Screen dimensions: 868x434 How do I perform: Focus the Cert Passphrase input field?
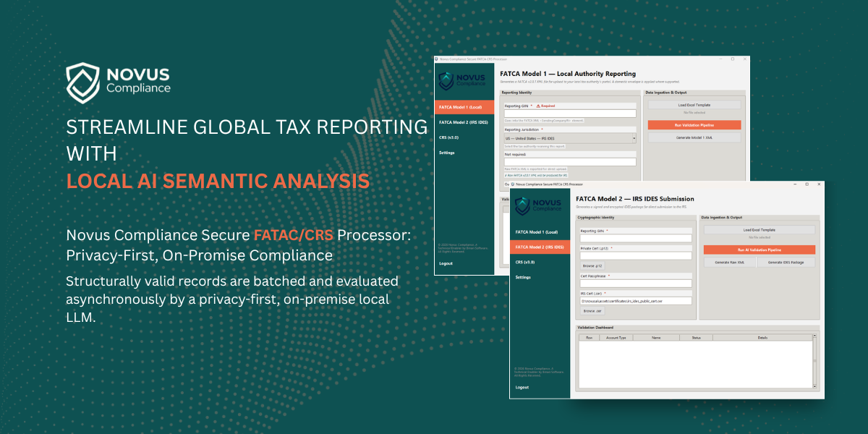pos(636,284)
